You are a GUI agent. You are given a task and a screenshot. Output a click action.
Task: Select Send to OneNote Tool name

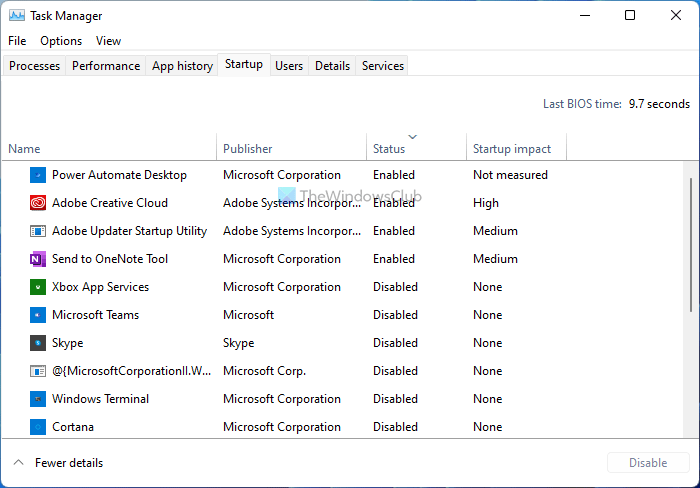(x=110, y=259)
